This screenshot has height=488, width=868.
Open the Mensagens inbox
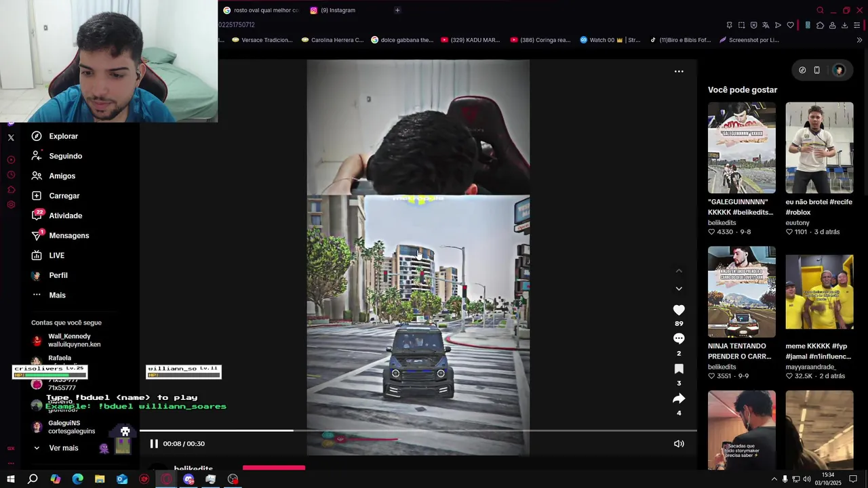pos(60,235)
